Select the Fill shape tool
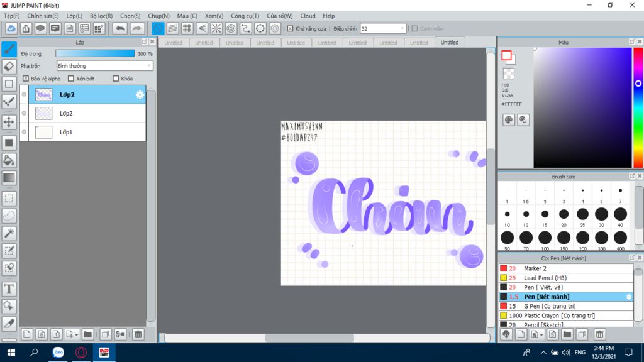This screenshot has width=644, height=362. pyautogui.click(x=9, y=143)
